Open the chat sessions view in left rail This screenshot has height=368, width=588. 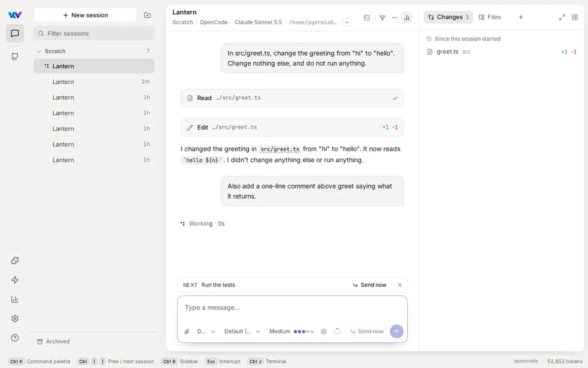[x=15, y=34]
